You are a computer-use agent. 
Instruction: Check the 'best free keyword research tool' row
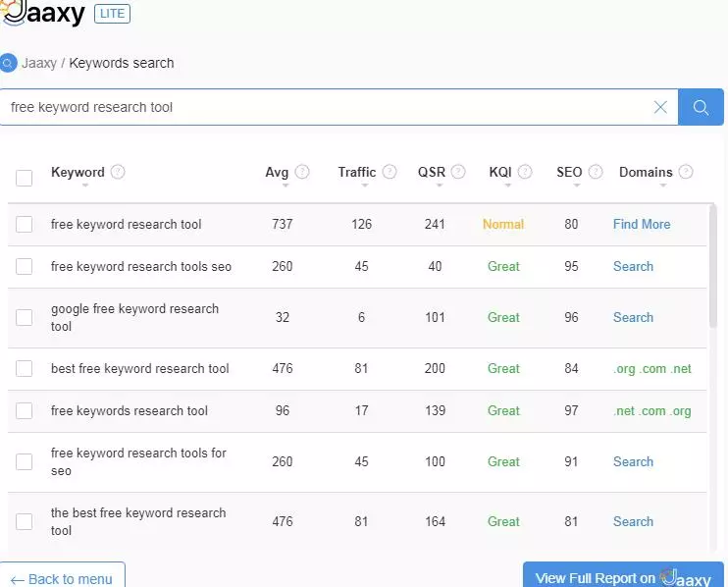(x=25, y=369)
